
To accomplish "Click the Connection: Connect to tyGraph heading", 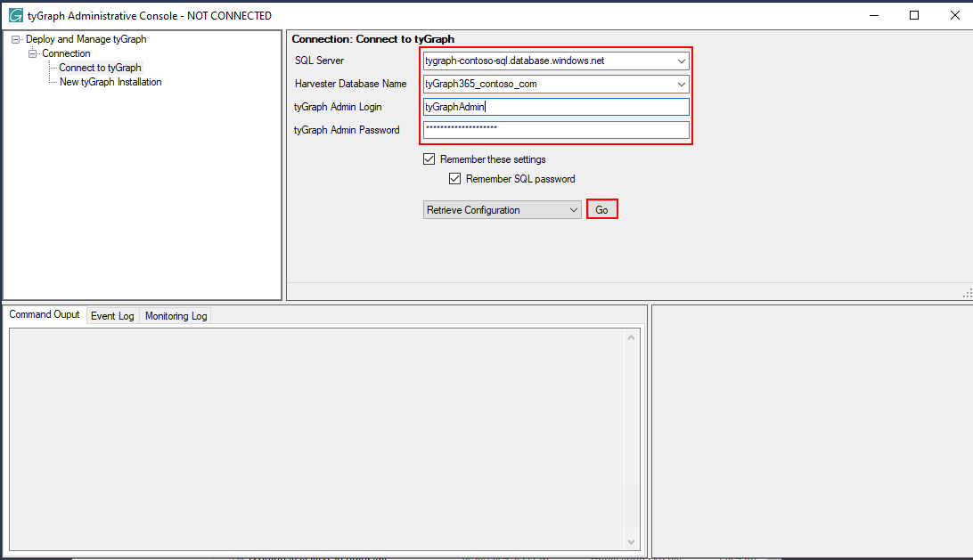I will pos(373,39).
